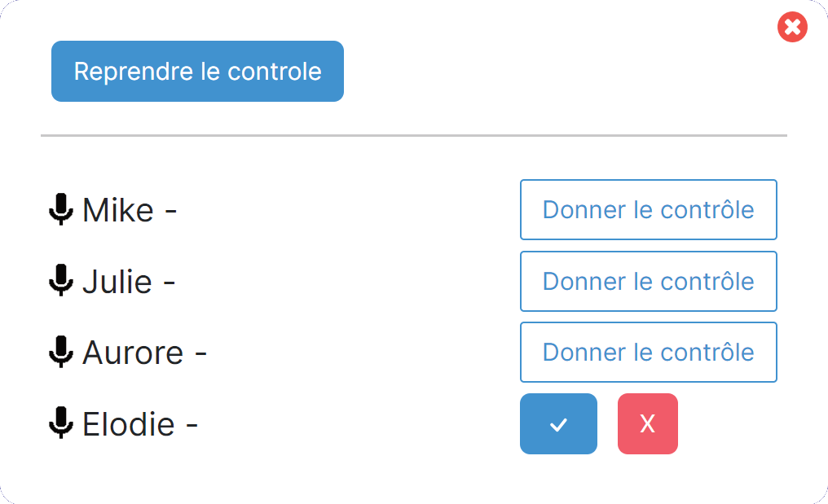
Task: Toggle Julie's microphone icon
Action: (x=61, y=280)
